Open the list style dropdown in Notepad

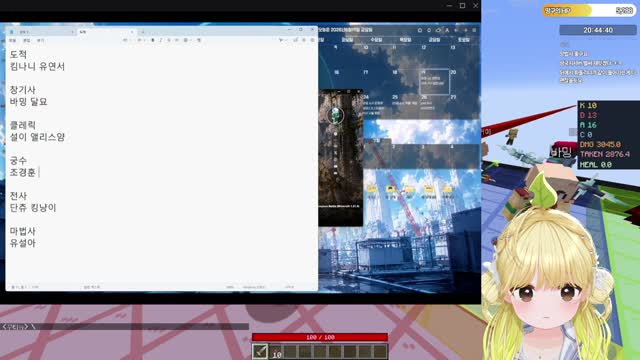(140, 40)
